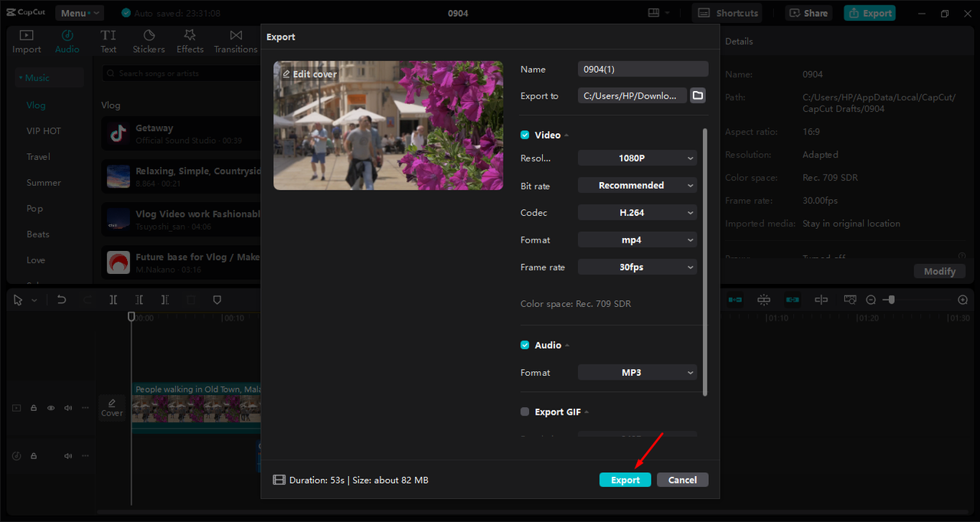The image size is (980, 522).
Task: Mute the audio track speaker icon
Action: pyautogui.click(x=68, y=455)
